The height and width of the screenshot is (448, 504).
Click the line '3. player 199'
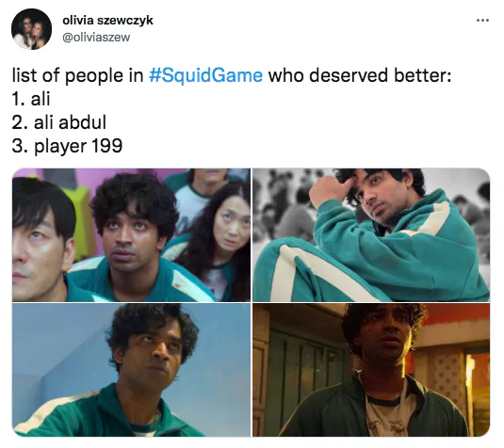pos(67,146)
